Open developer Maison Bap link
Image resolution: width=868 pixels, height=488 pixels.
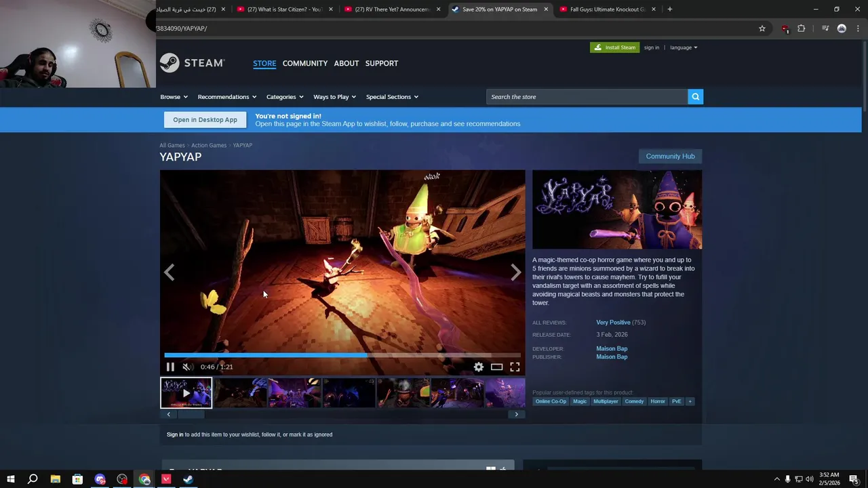(612, 348)
